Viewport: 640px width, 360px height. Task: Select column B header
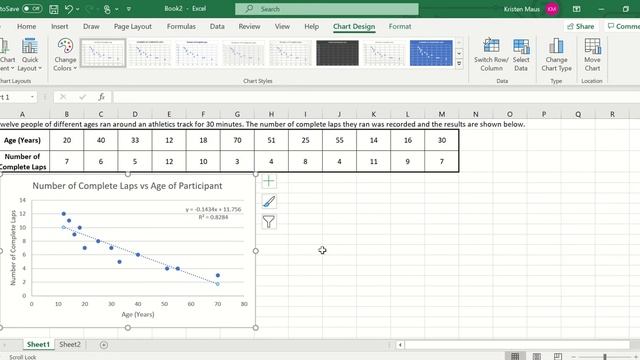point(67,114)
